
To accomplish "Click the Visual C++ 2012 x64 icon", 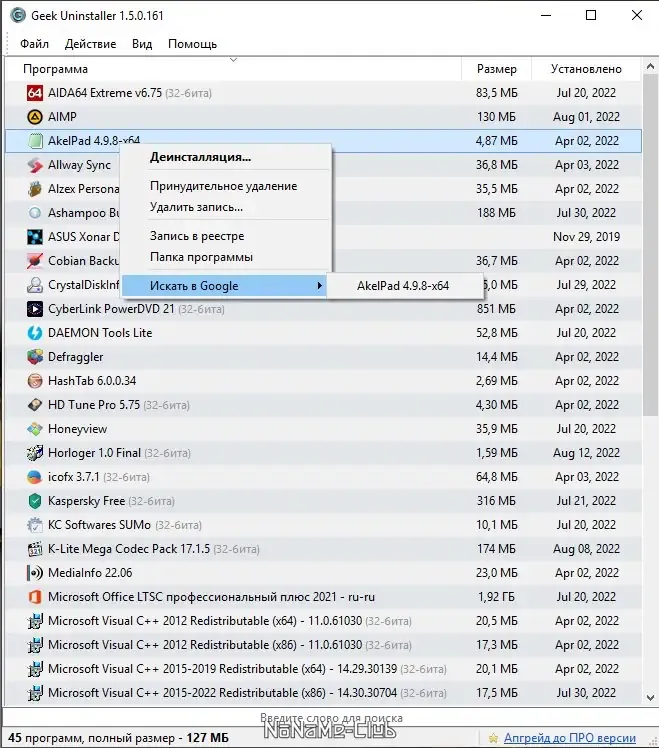I will point(35,621).
